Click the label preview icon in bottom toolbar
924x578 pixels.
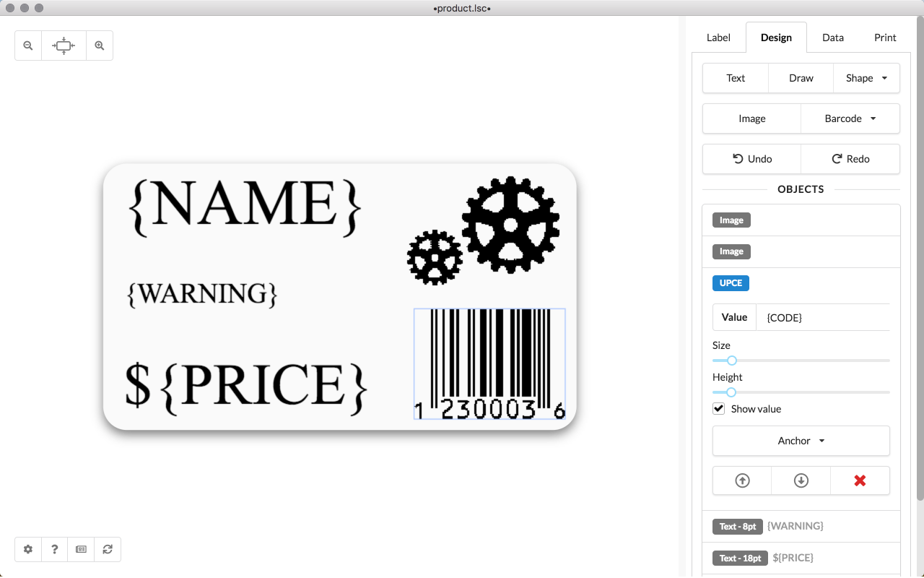point(81,549)
